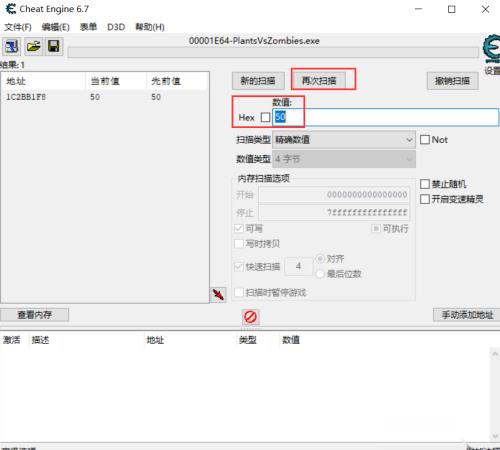Expand the 扫描类型 scan type dropdown

click(x=344, y=140)
